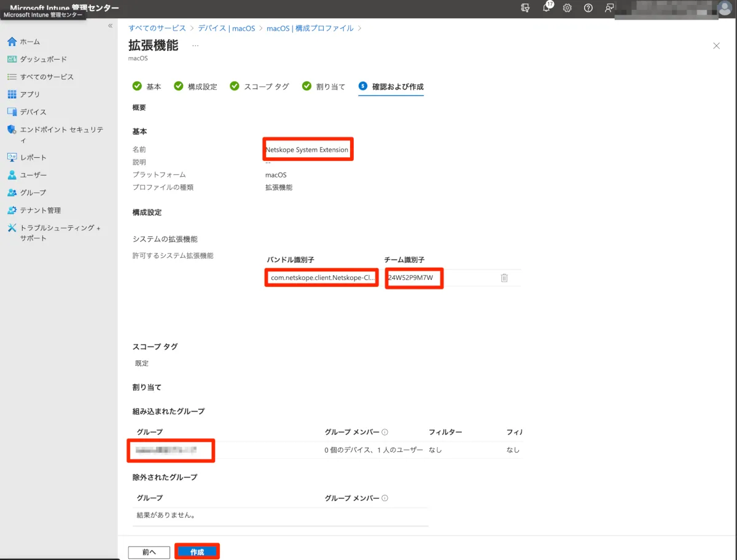
Task: Follow the すべてのサービス breadcrumb link
Action: coord(157,28)
